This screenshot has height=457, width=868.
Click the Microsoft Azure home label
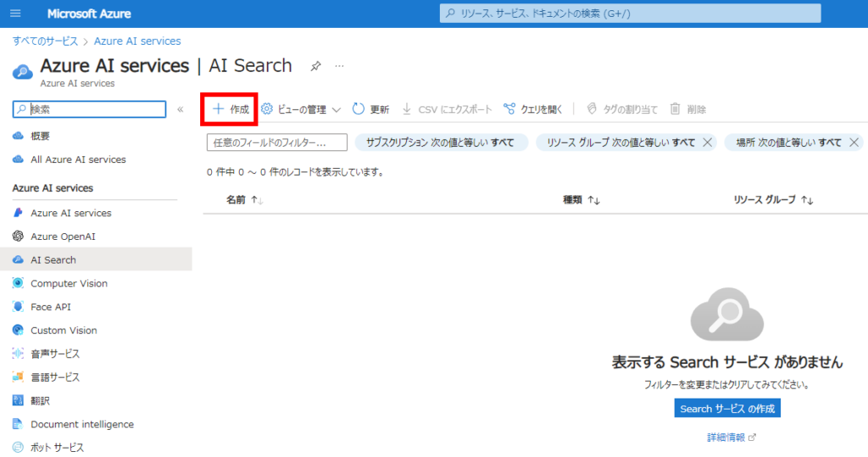click(89, 14)
